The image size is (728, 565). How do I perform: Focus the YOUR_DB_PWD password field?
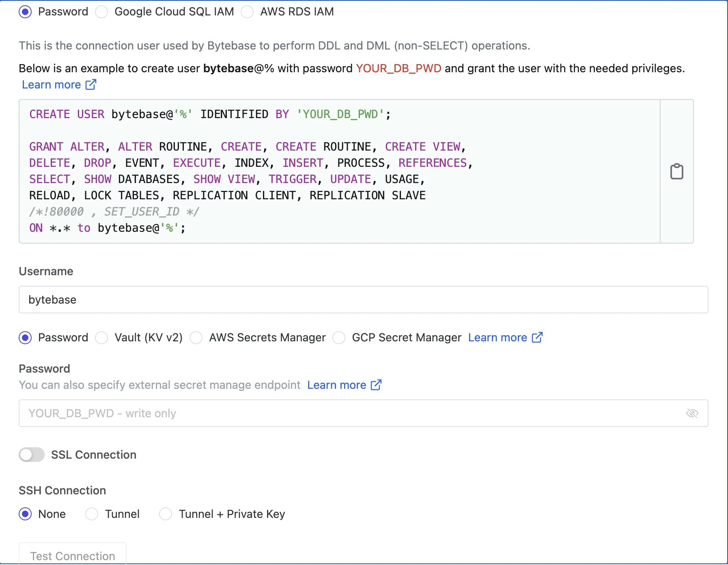tap(364, 413)
